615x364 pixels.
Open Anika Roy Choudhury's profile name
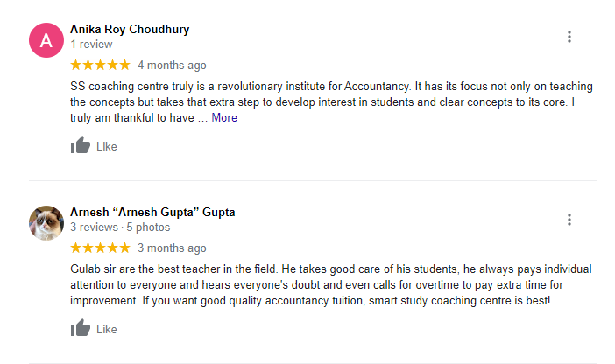(x=130, y=29)
